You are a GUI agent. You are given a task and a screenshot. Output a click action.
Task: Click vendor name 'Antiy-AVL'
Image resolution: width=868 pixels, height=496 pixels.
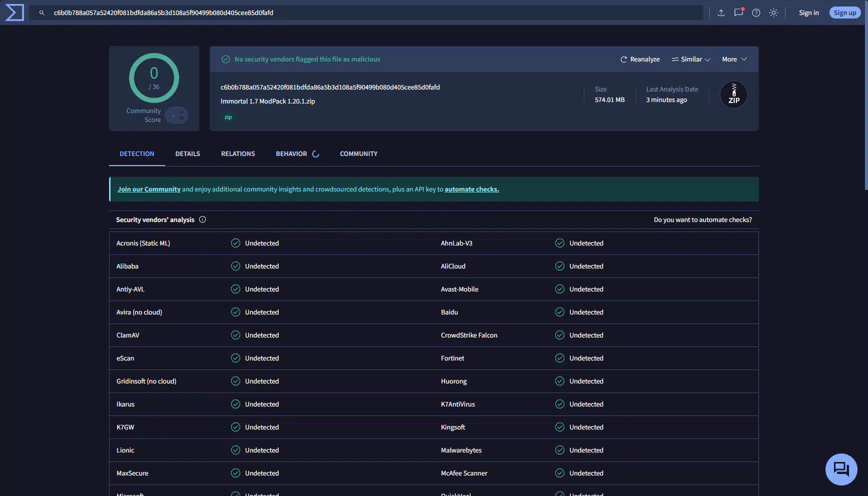pyautogui.click(x=131, y=289)
